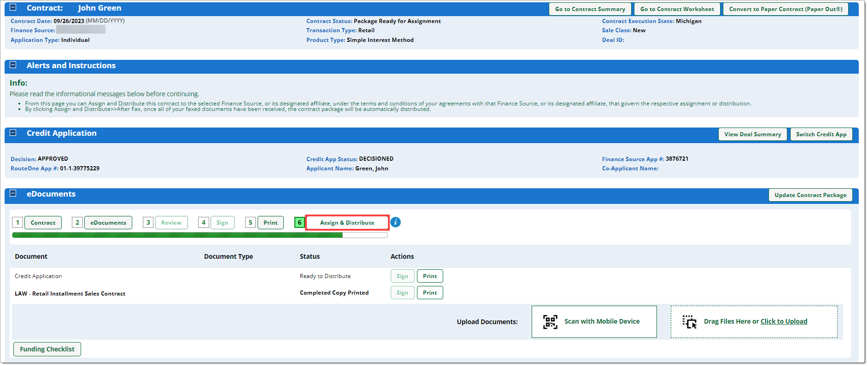Collapse the eDocuments section
This screenshot has height=366, width=868.
[x=13, y=193]
